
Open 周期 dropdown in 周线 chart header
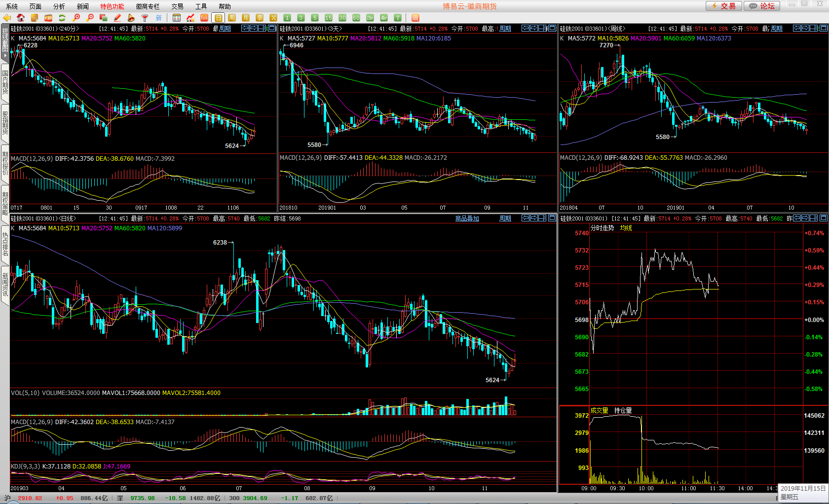[x=776, y=29]
